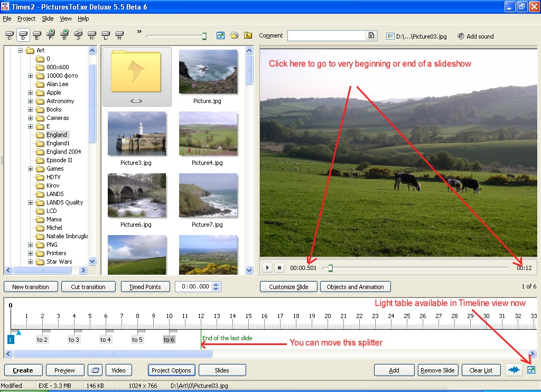Expand the Cameras folder node
541x392 pixels.
tap(30, 118)
